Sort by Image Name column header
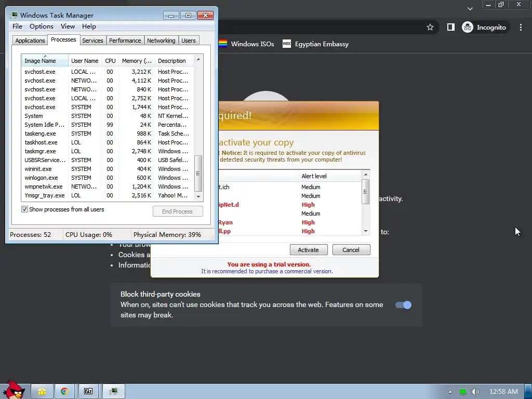 point(45,61)
